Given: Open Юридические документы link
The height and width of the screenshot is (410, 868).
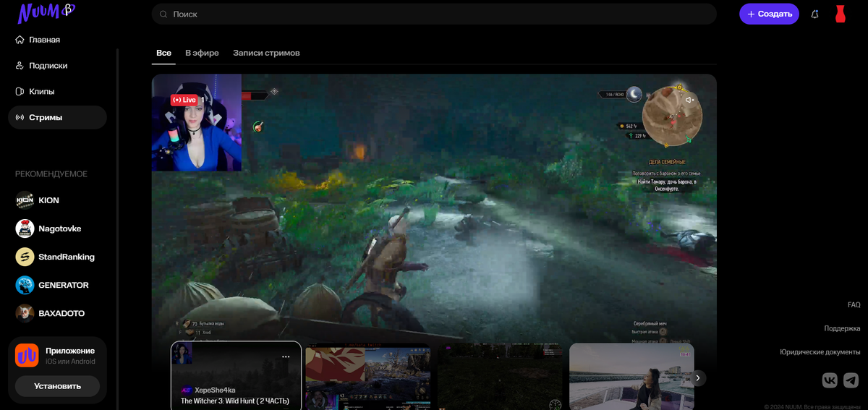Looking at the screenshot, I should tap(820, 352).
